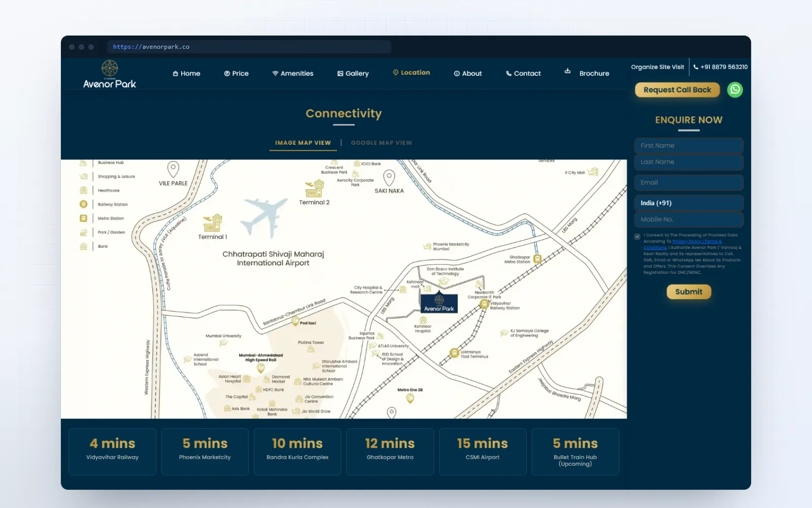Open the Contact menu item
This screenshot has width=812, height=508.
click(x=523, y=74)
